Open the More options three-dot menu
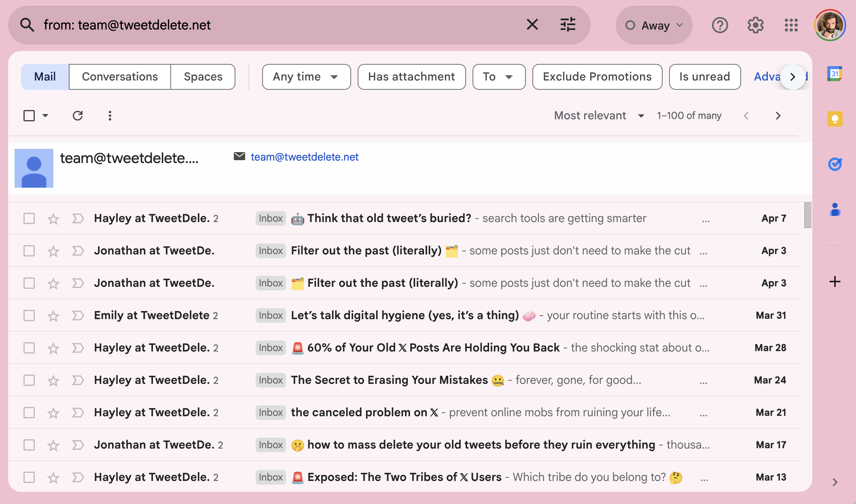The height and width of the screenshot is (504, 856). point(110,116)
